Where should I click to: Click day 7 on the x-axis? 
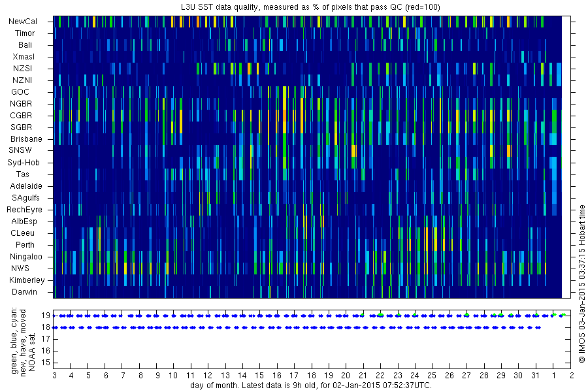click(x=122, y=376)
